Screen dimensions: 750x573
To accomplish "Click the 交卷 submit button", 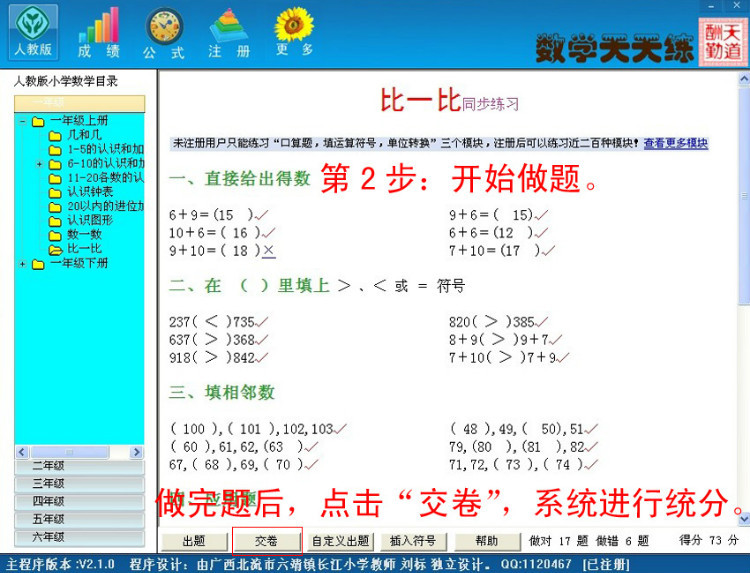I will tap(266, 541).
